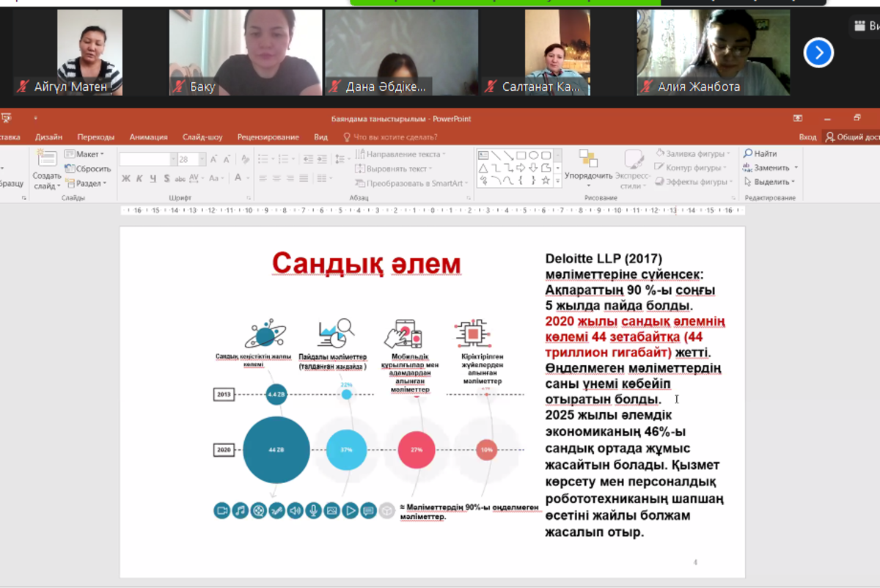Click the Найти (Find) search icon
The width and height of the screenshot is (880, 588).
(x=748, y=154)
